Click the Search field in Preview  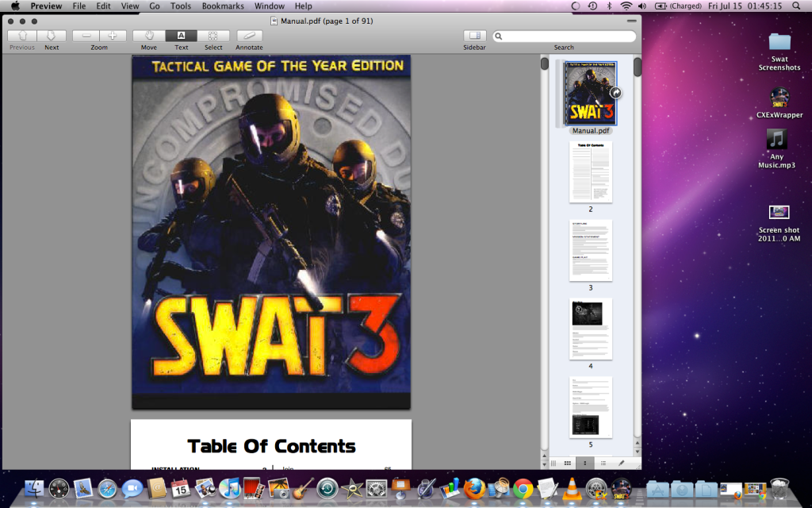pyautogui.click(x=564, y=36)
